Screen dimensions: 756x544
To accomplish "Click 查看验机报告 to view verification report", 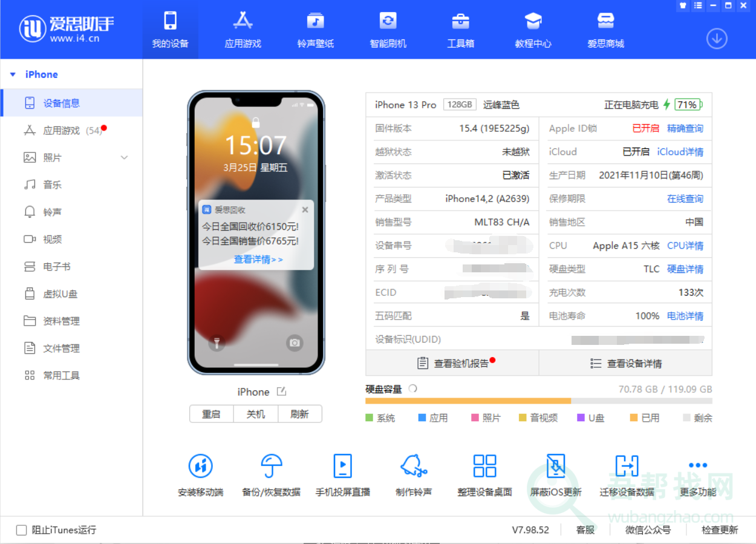I will [x=452, y=362].
